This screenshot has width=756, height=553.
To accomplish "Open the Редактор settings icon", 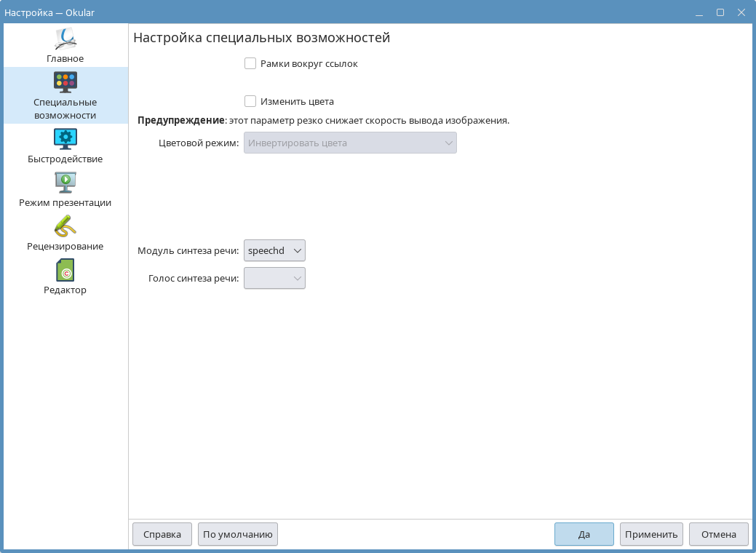I will click(x=65, y=270).
